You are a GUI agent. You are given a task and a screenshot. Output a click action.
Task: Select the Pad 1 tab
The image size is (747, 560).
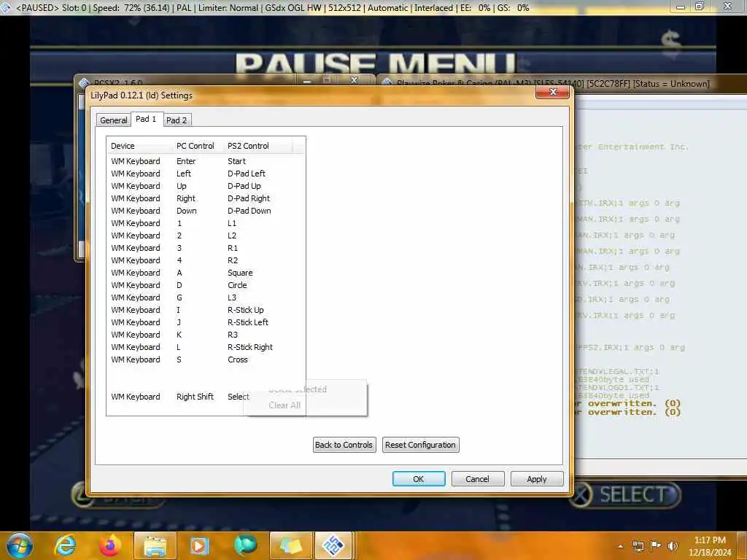tap(146, 119)
